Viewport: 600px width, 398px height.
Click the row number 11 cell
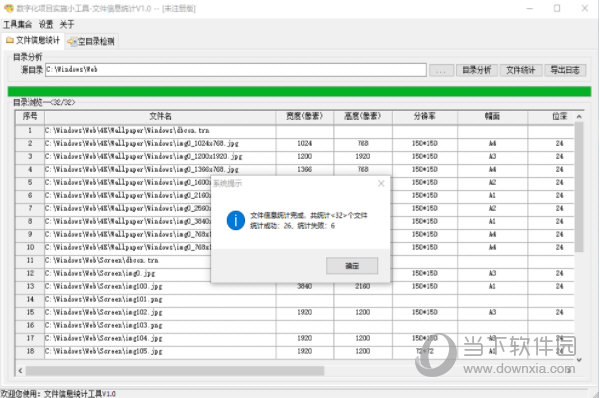(30, 261)
